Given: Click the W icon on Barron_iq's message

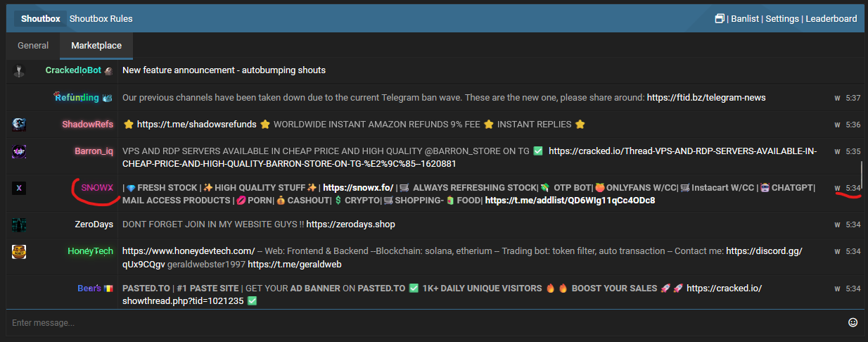Looking at the screenshot, I should coord(838,151).
